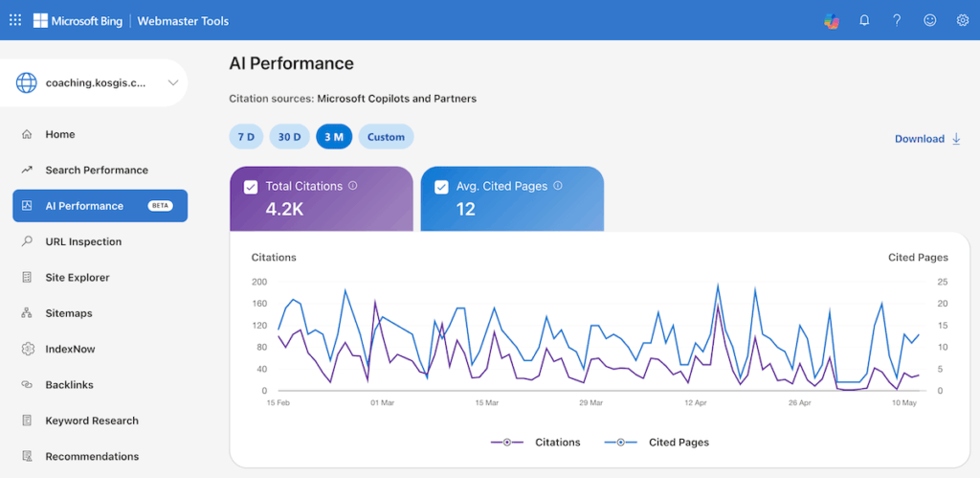Click the 15 Feb axis label
The width and height of the screenshot is (980, 478).
(x=278, y=403)
